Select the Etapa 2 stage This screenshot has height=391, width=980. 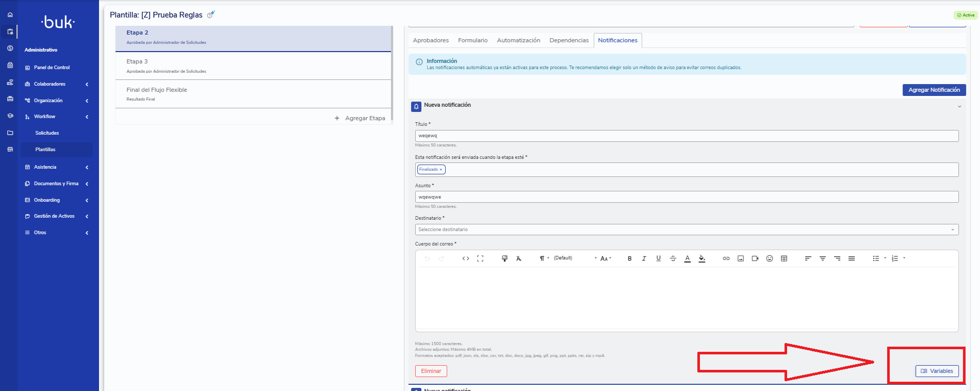pyautogui.click(x=253, y=38)
